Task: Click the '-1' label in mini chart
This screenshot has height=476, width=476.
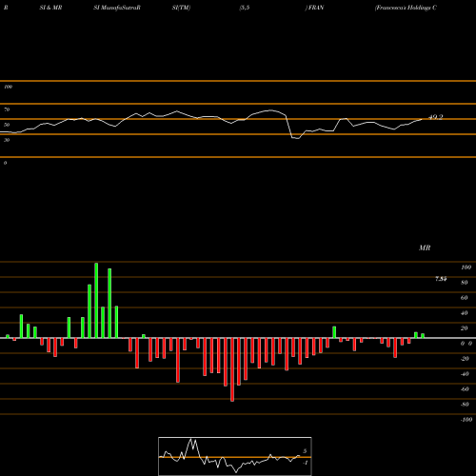Action: pyautogui.click(x=306, y=463)
